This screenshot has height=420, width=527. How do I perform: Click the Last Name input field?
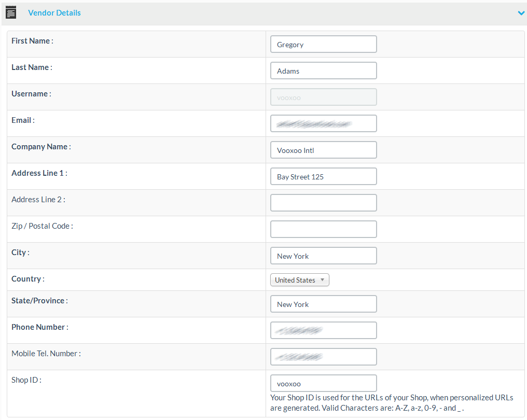(323, 71)
